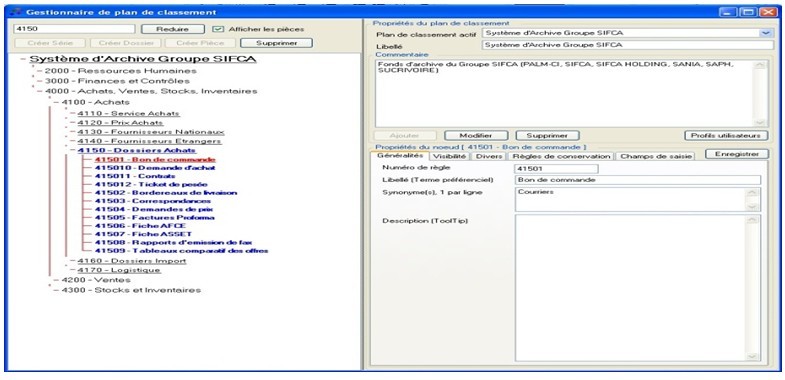Select 41503 - Correspondances
Image resolution: width=785 pixels, height=380 pixels.
pos(153,201)
